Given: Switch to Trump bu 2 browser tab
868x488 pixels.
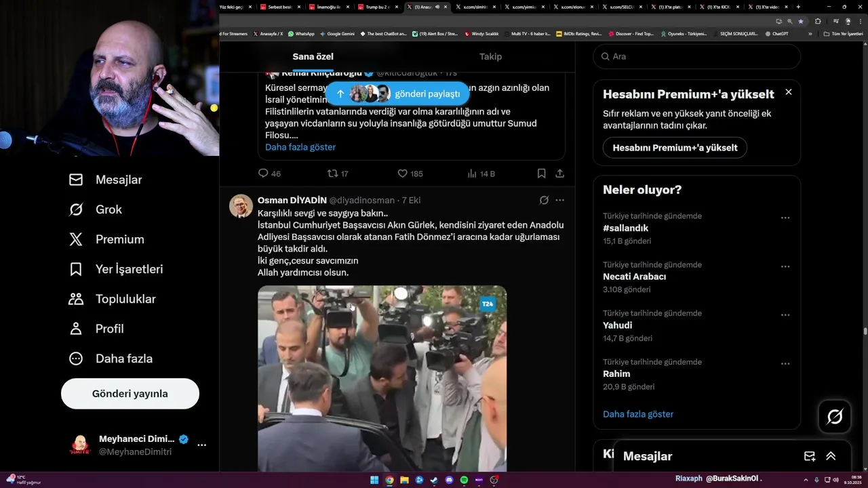Looking at the screenshot, I should point(377,7).
